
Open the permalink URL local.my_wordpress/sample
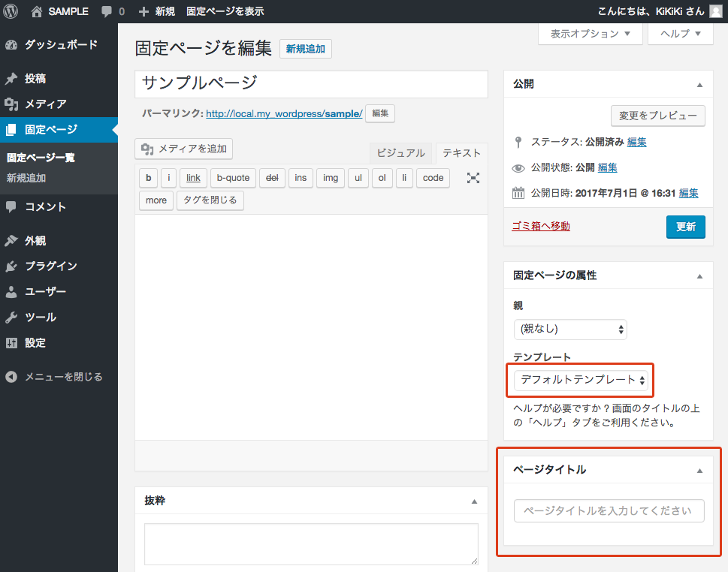click(x=284, y=113)
